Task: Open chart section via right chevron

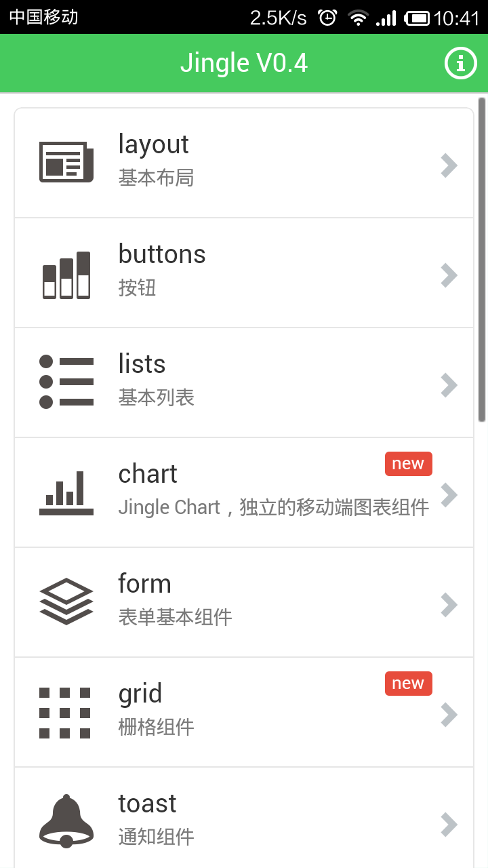Action: coord(449,495)
